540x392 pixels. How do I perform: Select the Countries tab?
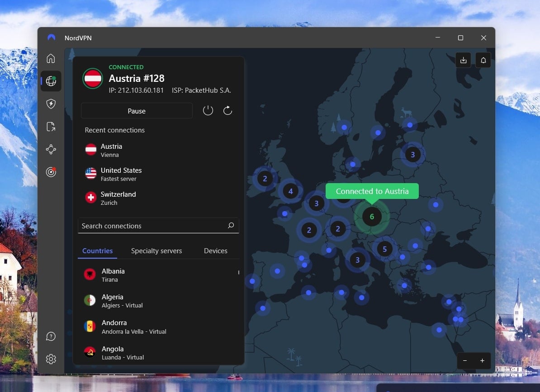point(97,250)
